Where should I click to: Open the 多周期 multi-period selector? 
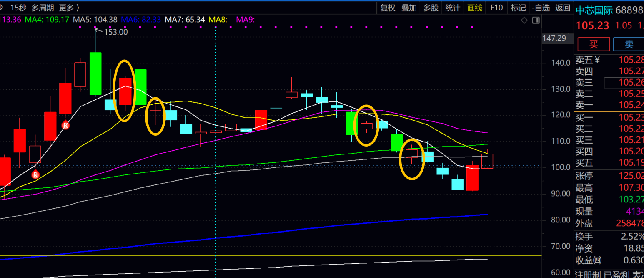click(x=43, y=8)
